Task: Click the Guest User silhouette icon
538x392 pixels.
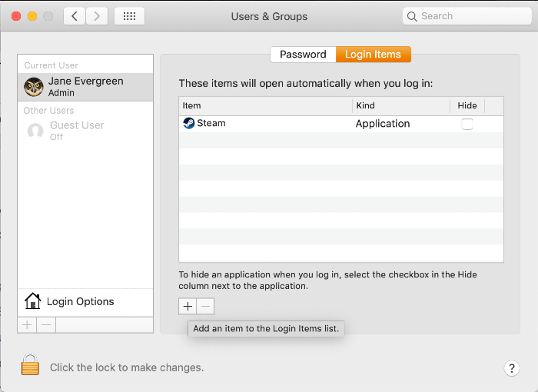Action: [x=35, y=131]
